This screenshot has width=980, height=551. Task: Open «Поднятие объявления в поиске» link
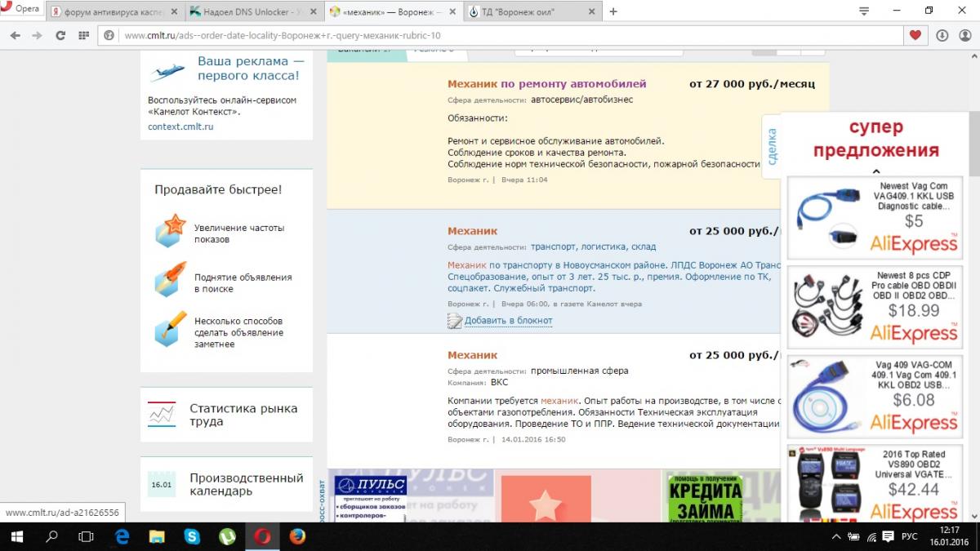point(243,282)
